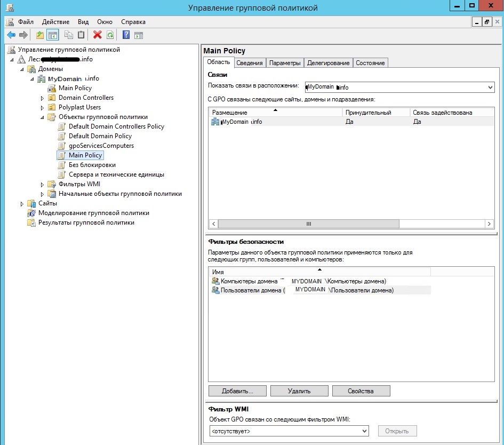
Task: Click the Добавить... button
Action: coord(237,391)
